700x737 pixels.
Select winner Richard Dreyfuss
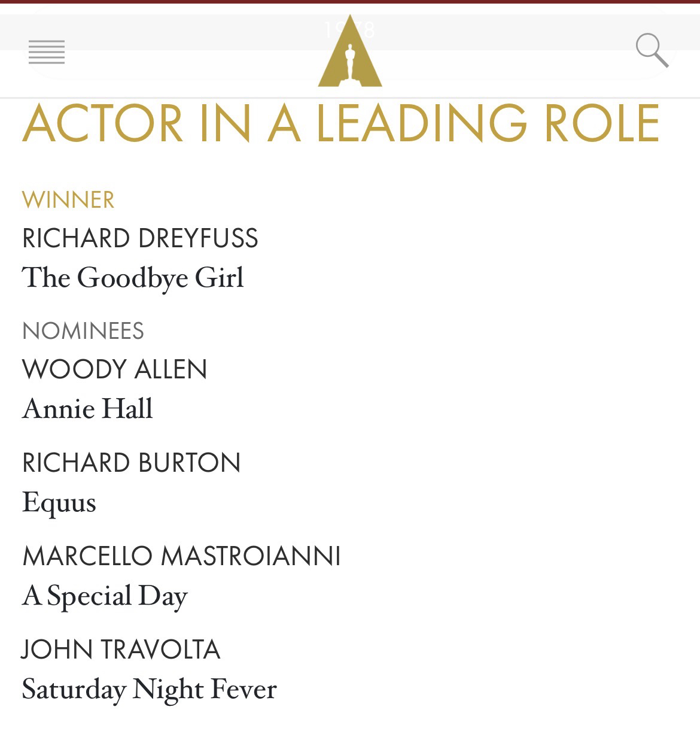140,238
